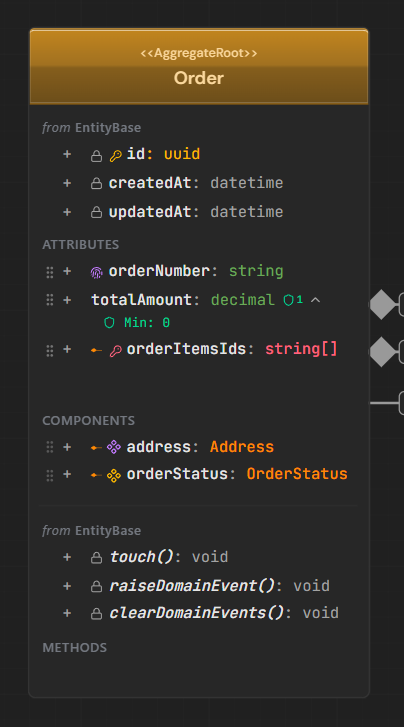Click the lock icon on the id row
The width and height of the screenshot is (404, 727).
point(96,156)
